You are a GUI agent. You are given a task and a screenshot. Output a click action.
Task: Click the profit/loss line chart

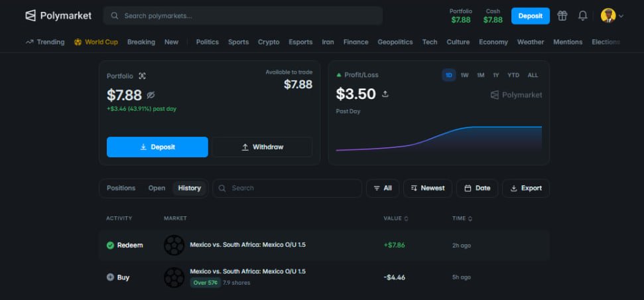pos(438,139)
